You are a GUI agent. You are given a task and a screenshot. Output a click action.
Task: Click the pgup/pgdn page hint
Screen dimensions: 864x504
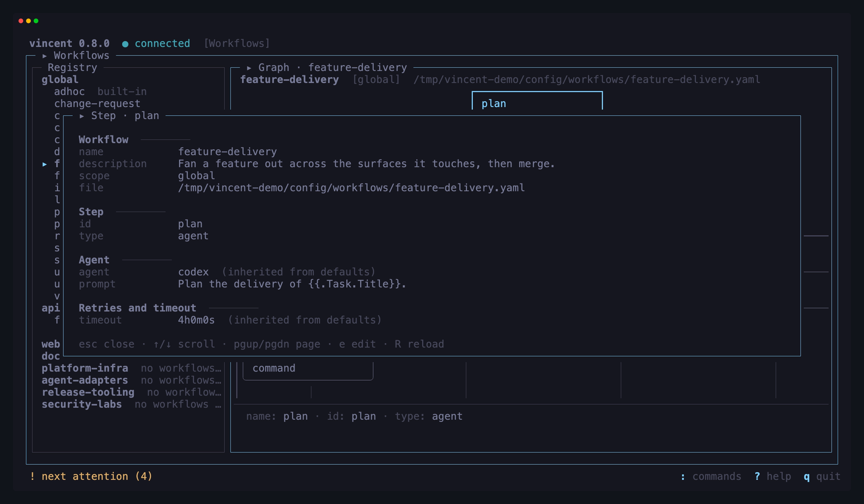pos(277,344)
